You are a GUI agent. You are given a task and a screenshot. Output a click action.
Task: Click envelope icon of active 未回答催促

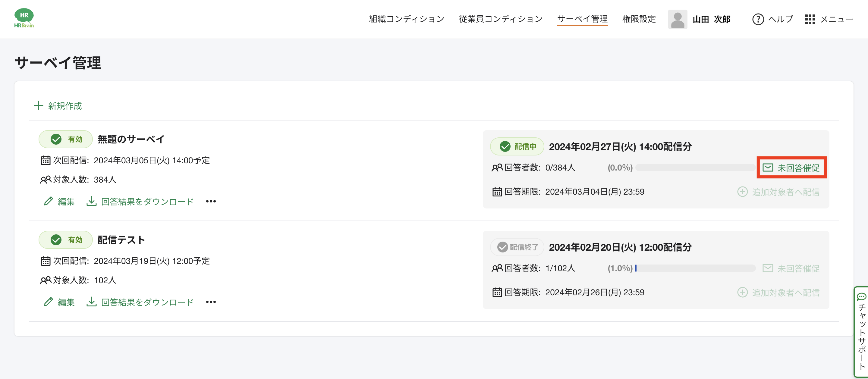768,168
